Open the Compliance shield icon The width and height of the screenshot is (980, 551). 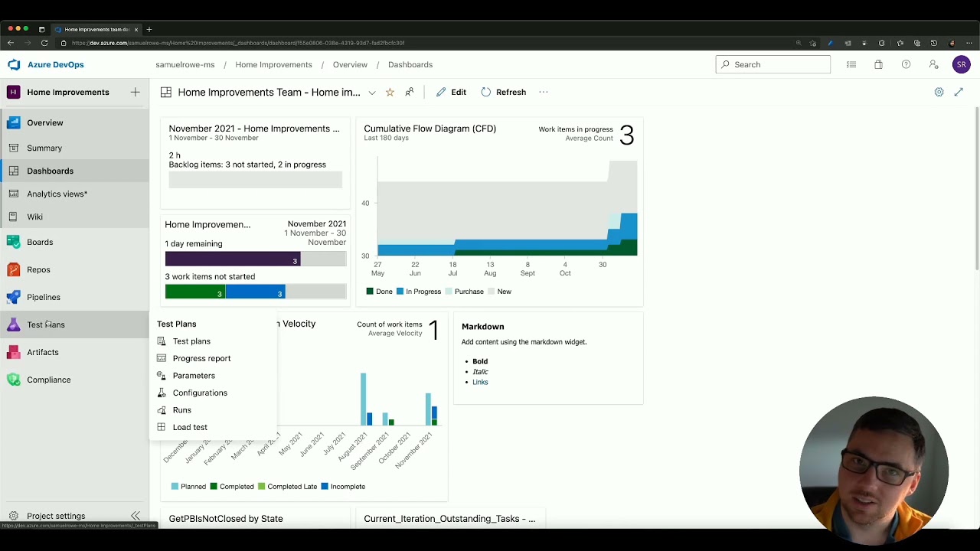(14, 380)
